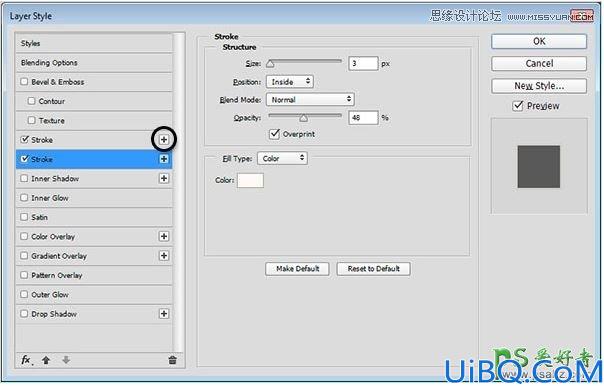Enable the Outer Glow checkbox
Image resolution: width=604 pixels, height=386 pixels.
tap(24, 294)
